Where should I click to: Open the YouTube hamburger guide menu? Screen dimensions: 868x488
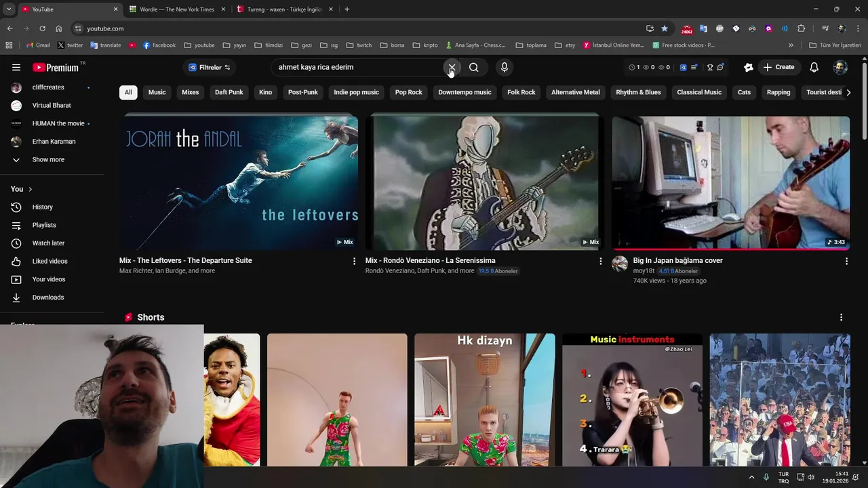[16, 67]
